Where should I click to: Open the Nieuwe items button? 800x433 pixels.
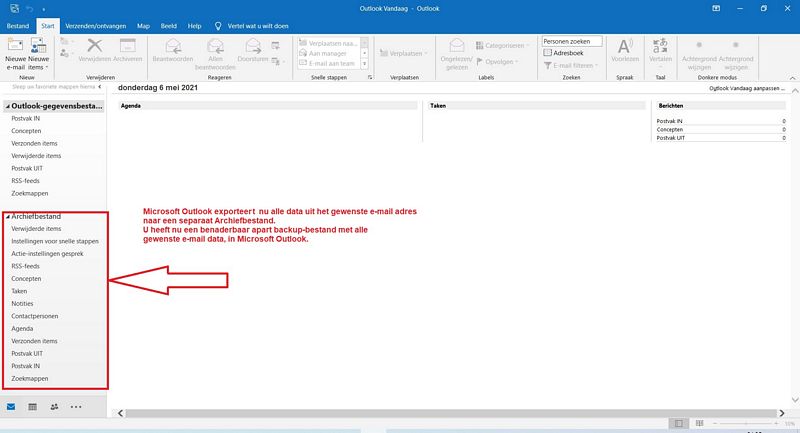coord(38,54)
